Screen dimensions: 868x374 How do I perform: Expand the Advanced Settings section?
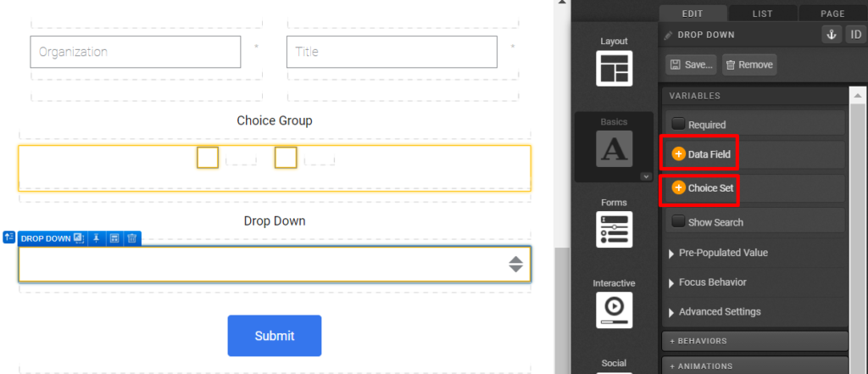coord(720,311)
